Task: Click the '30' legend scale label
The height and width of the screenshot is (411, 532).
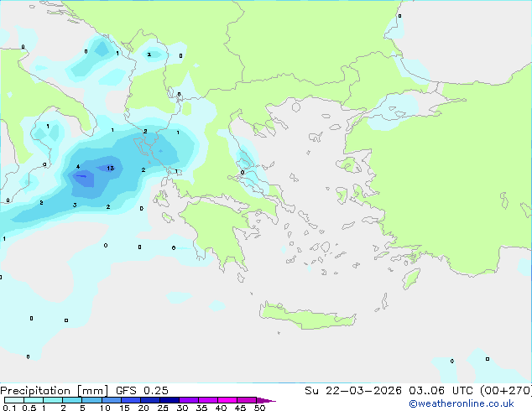Action: (182, 408)
